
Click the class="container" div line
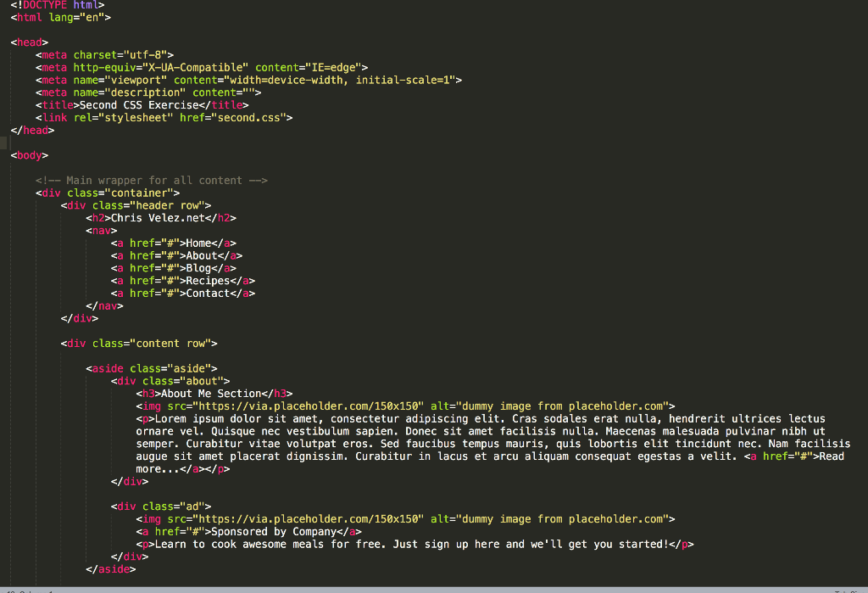click(x=108, y=193)
